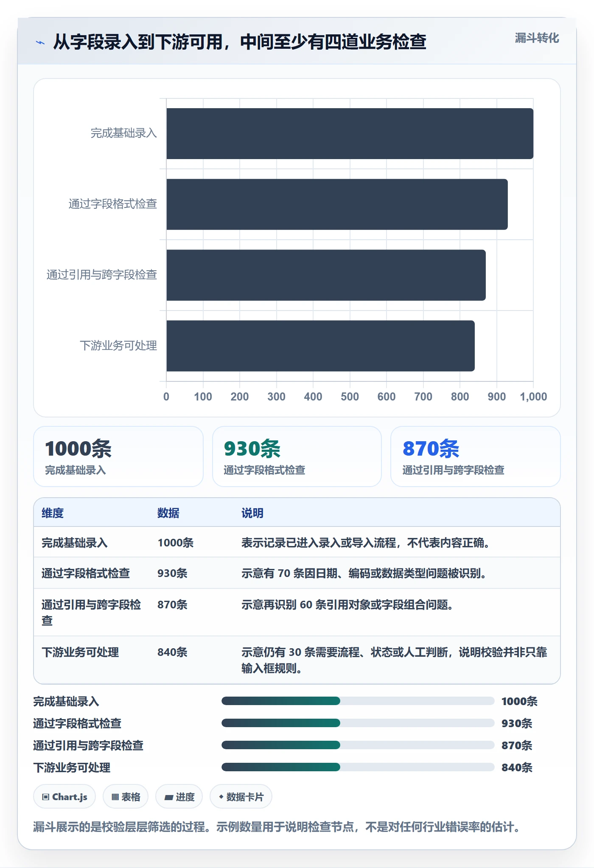
Task: Click the Chart.js chip
Action: (x=64, y=797)
